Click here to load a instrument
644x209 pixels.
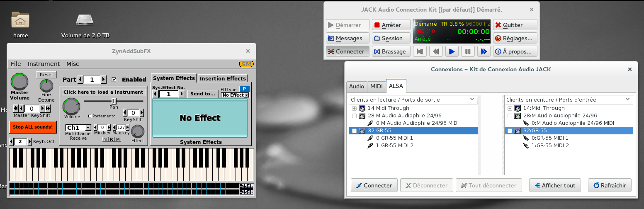(x=103, y=92)
